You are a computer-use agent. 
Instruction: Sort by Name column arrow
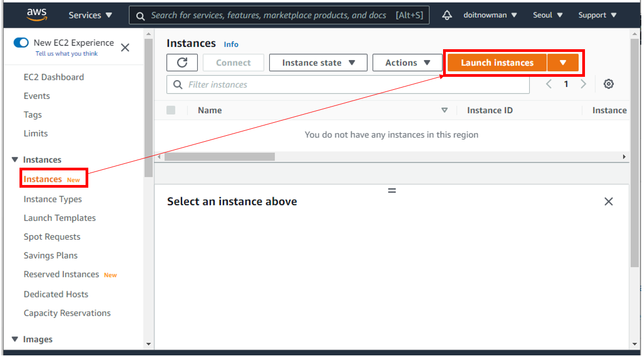pyautogui.click(x=444, y=110)
